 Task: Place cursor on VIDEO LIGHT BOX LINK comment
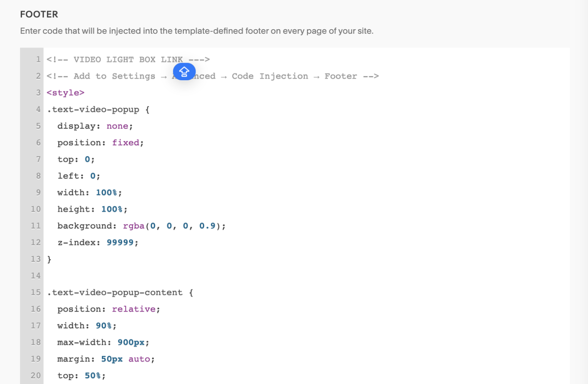(x=128, y=60)
